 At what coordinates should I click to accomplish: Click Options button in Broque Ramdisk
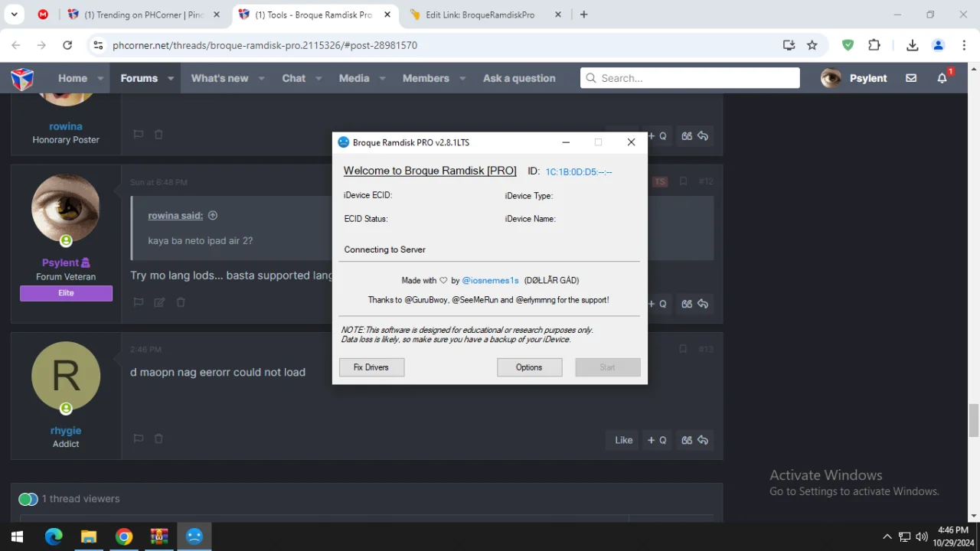click(x=529, y=367)
